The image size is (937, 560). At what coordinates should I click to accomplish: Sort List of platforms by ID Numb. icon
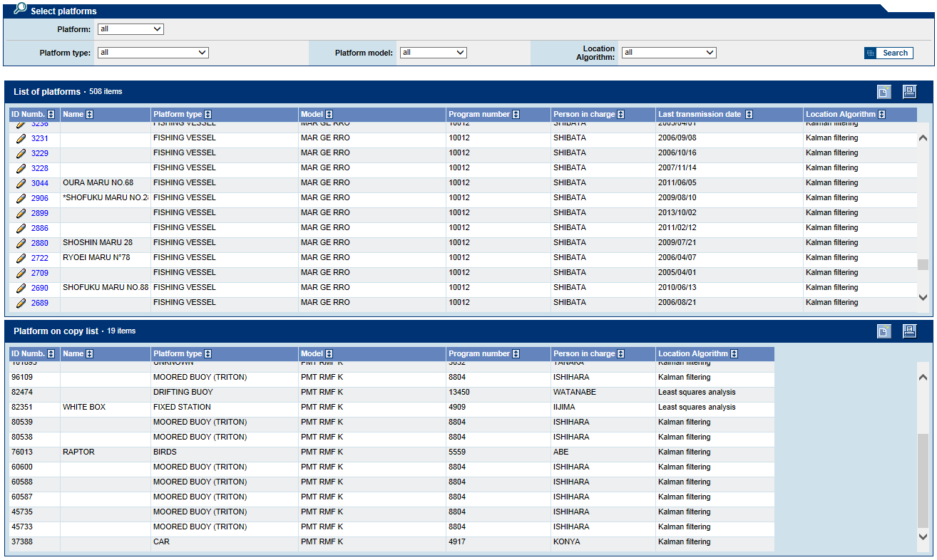51,115
